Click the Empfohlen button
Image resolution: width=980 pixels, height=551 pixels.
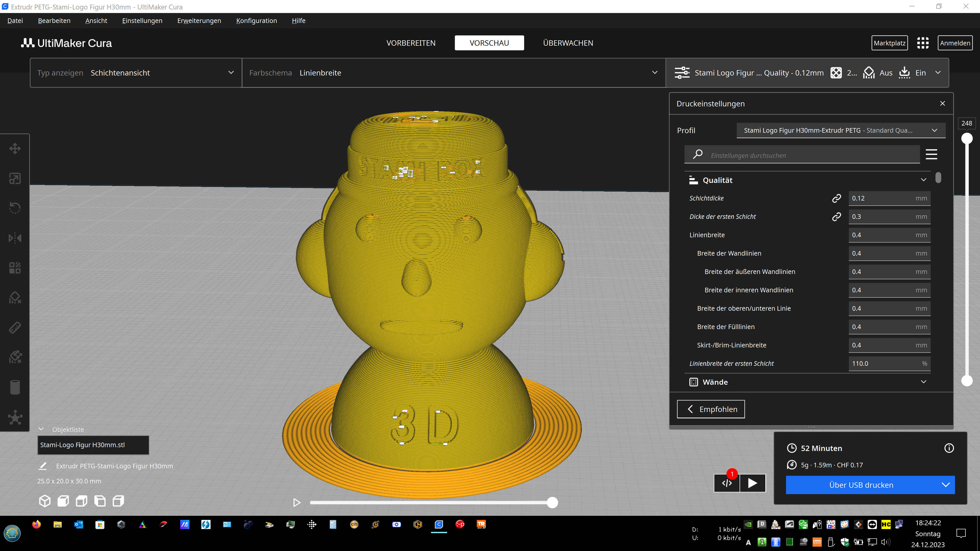point(711,409)
